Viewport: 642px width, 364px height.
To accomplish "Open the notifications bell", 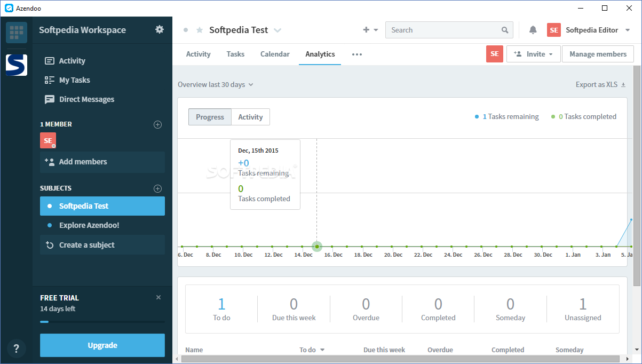I will coord(533,30).
